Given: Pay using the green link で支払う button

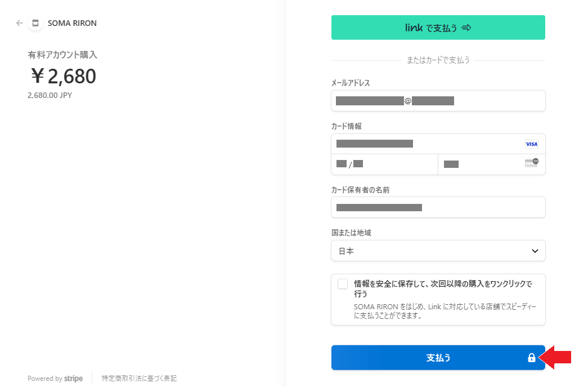Looking at the screenshot, I should point(438,28).
